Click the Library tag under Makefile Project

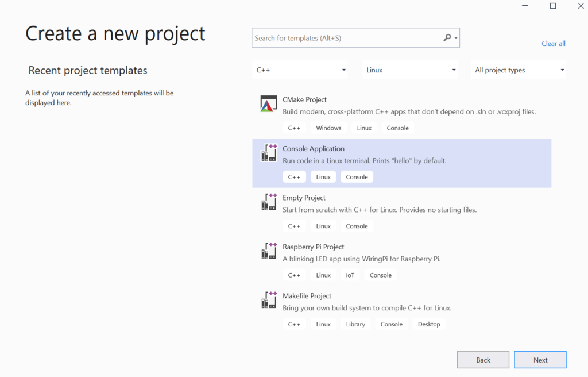point(355,324)
